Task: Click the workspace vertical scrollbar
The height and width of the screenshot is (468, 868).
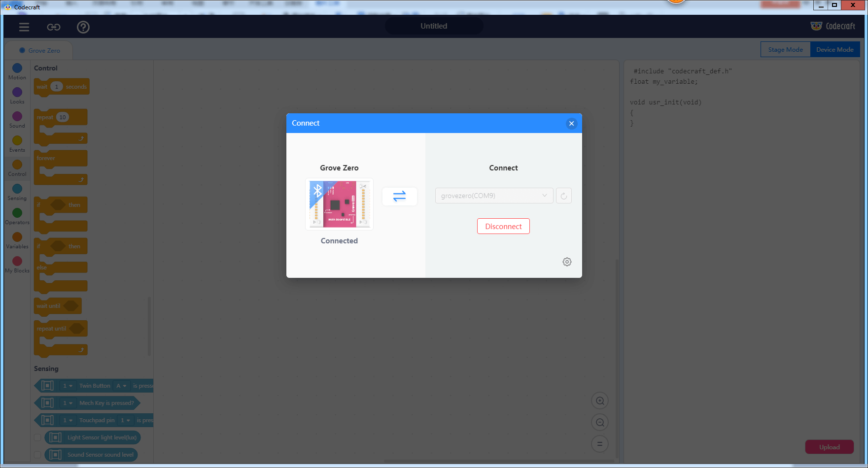Action: pos(616,358)
